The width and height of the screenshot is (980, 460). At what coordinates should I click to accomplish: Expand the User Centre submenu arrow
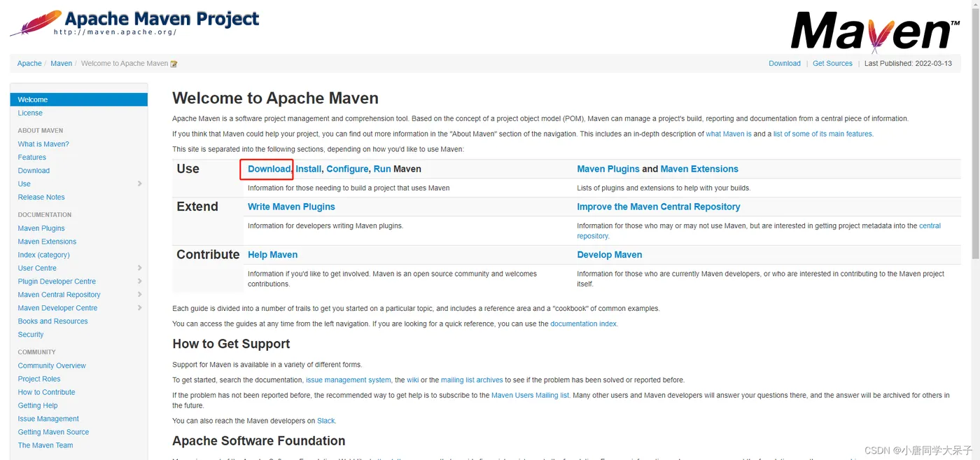(140, 268)
